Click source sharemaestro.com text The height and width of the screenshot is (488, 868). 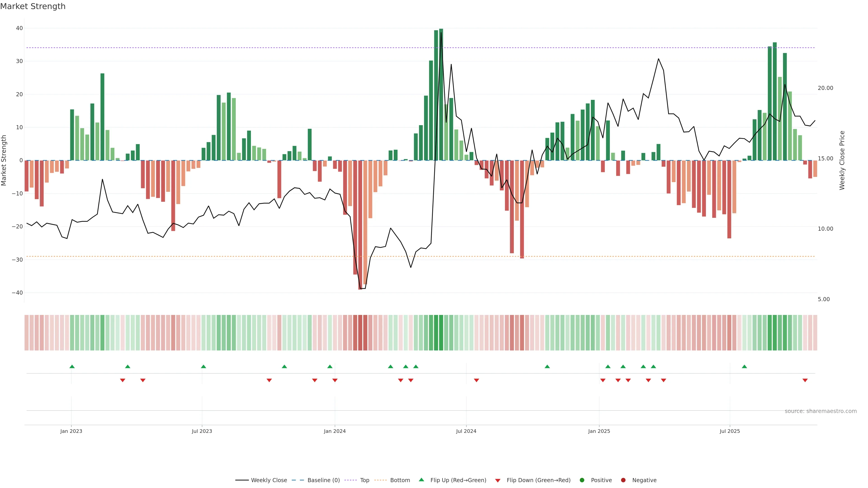point(821,411)
